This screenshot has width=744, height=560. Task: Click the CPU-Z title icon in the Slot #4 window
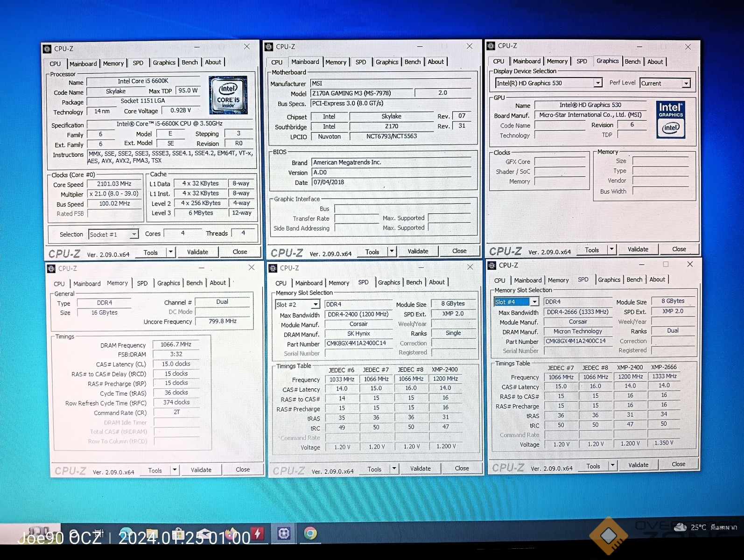click(x=492, y=266)
